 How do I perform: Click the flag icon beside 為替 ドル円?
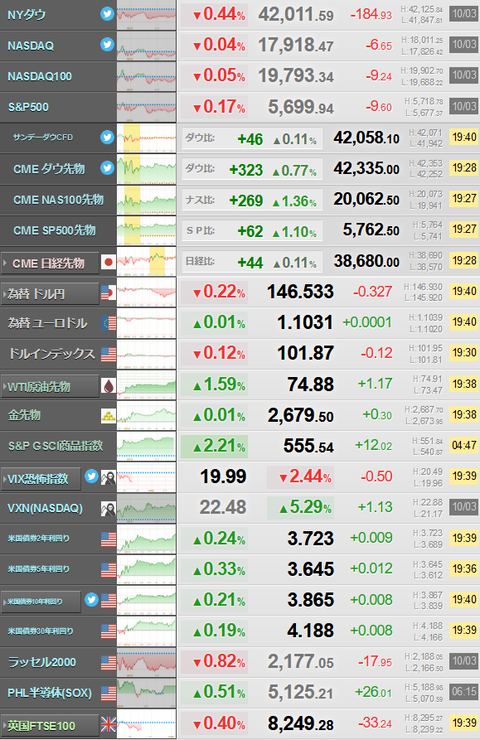[109, 293]
